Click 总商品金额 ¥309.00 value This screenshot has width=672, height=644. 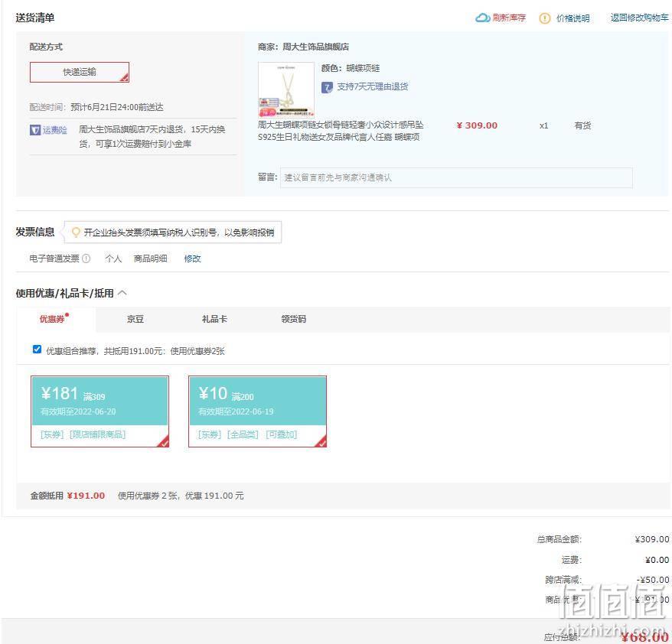(x=652, y=539)
